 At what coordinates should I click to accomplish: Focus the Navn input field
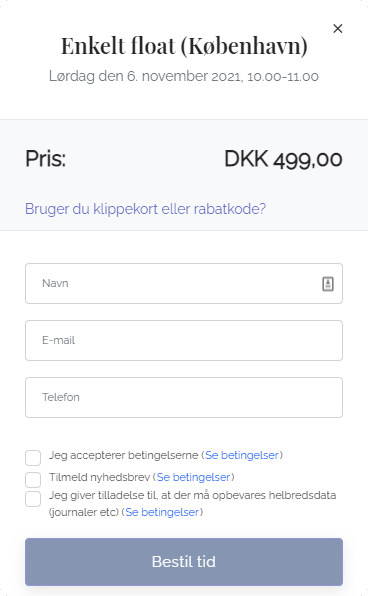[x=184, y=284]
